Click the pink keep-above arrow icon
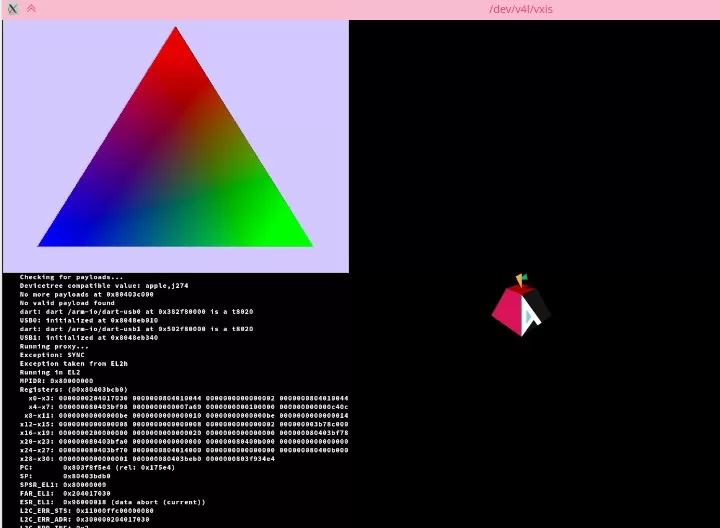The width and height of the screenshot is (720, 528). [31, 9]
